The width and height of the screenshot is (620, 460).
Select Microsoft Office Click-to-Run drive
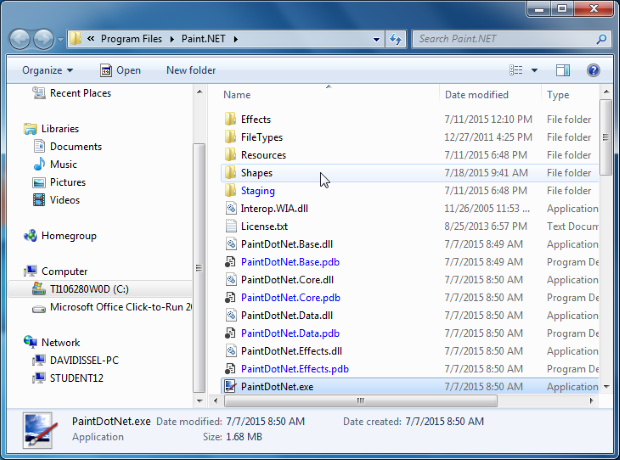121,307
